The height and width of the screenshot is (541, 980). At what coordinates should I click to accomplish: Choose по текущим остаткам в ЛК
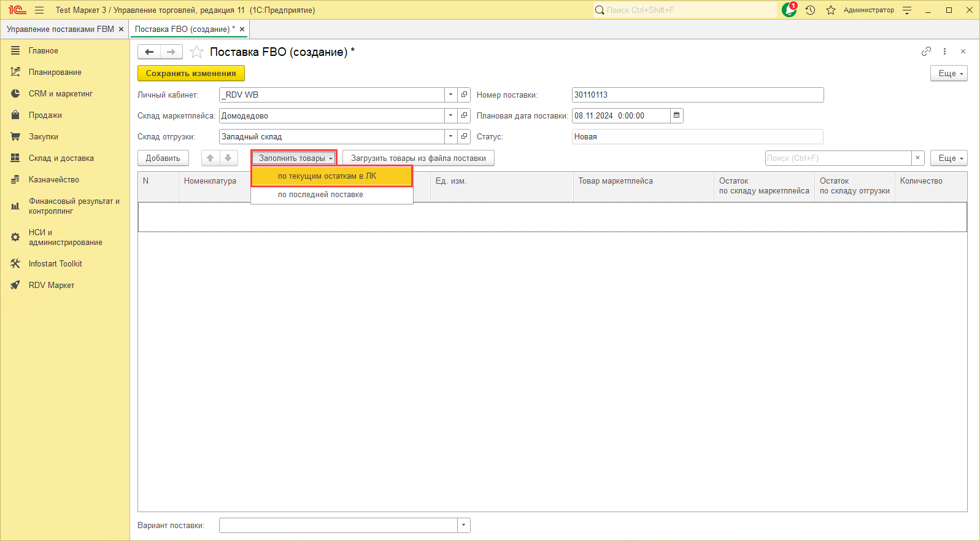click(x=331, y=176)
